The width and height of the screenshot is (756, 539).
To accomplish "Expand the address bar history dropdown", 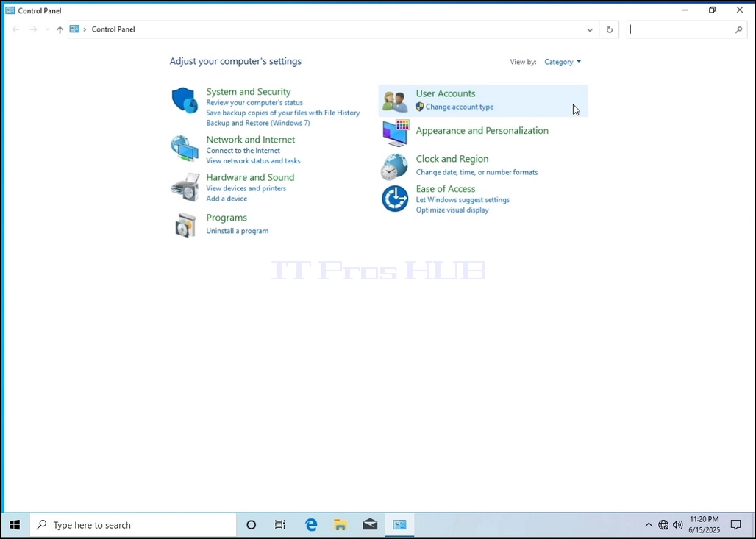I will point(590,29).
